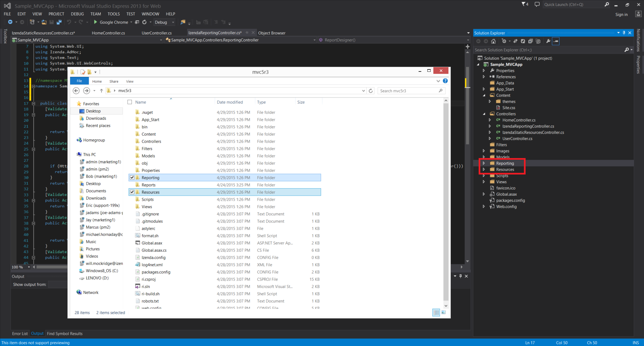Open the Sample_MVCApp project navigation dropdown

point(161,40)
